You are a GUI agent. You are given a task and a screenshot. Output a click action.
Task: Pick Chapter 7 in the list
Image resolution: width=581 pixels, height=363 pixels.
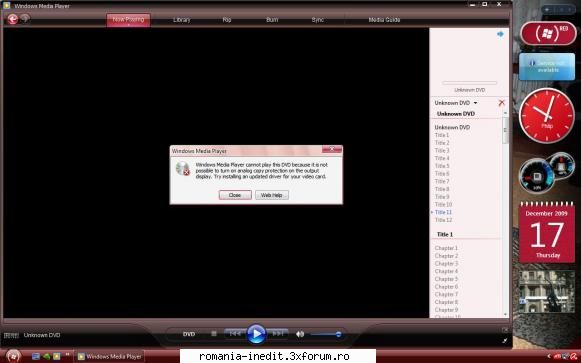click(x=446, y=294)
